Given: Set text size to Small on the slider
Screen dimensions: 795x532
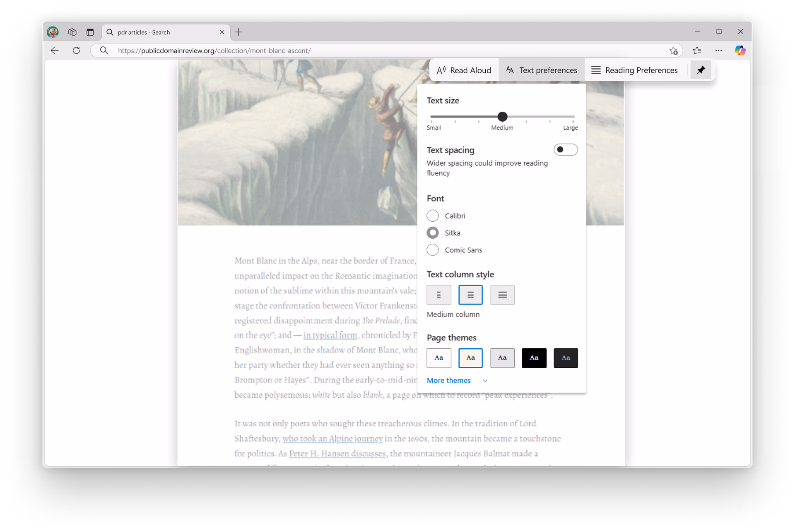Looking at the screenshot, I should 431,117.
